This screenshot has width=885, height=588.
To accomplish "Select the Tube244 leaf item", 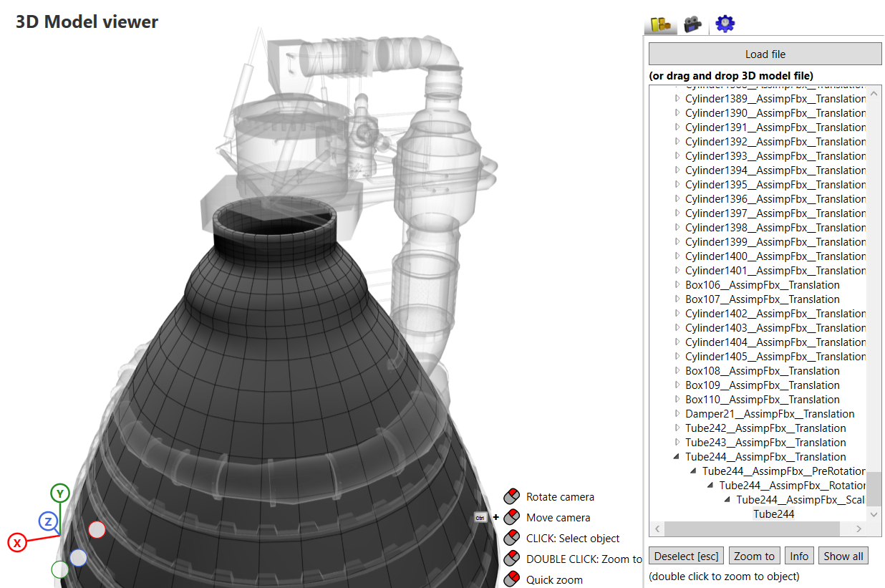I will (x=774, y=514).
